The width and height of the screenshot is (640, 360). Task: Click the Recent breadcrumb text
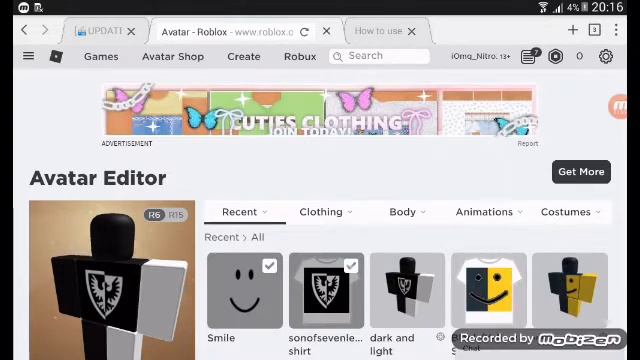pyautogui.click(x=222, y=237)
